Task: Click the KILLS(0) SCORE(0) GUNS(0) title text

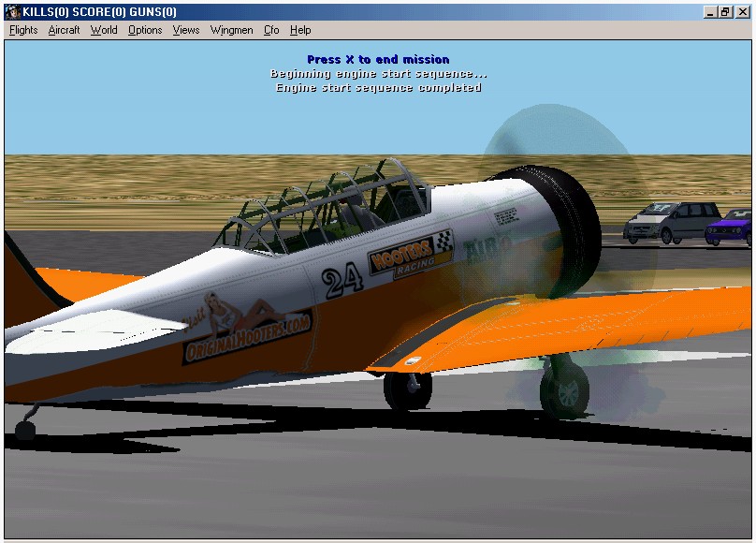Action: 99,11
